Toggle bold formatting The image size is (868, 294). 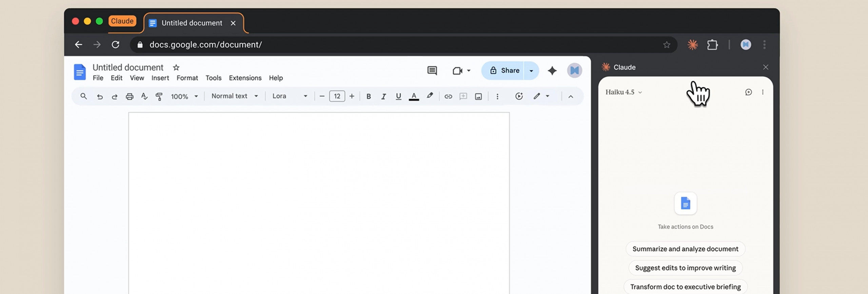click(368, 96)
